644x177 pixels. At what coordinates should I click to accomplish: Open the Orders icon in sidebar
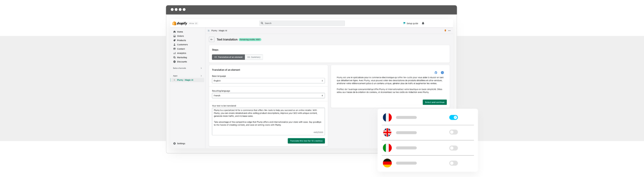click(175, 36)
